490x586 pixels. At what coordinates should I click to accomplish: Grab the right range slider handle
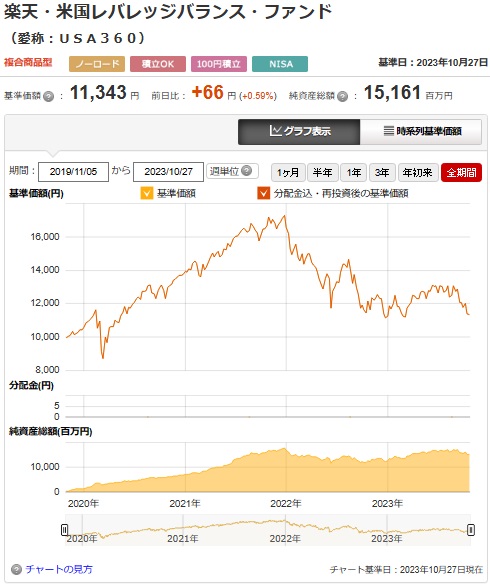pyautogui.click(x=471, y=530)
